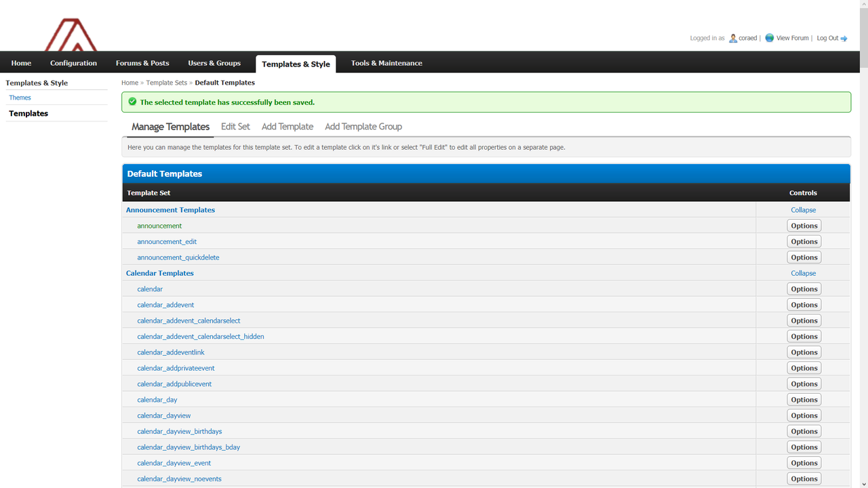Click the user avatar icon beside coraed
The image size is (868, 488).
[733, 39]
